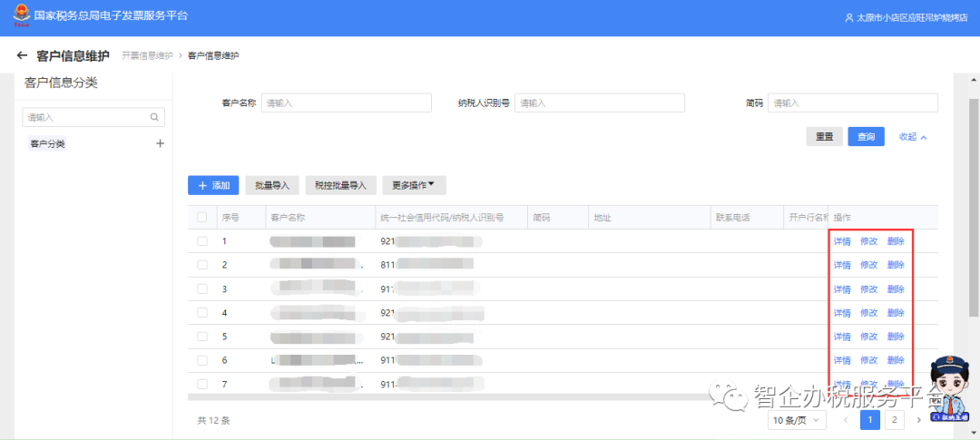Click 修改 for row 6
Image resolution: width=980 pixels, height=440 pixels.
pos(868,360)
